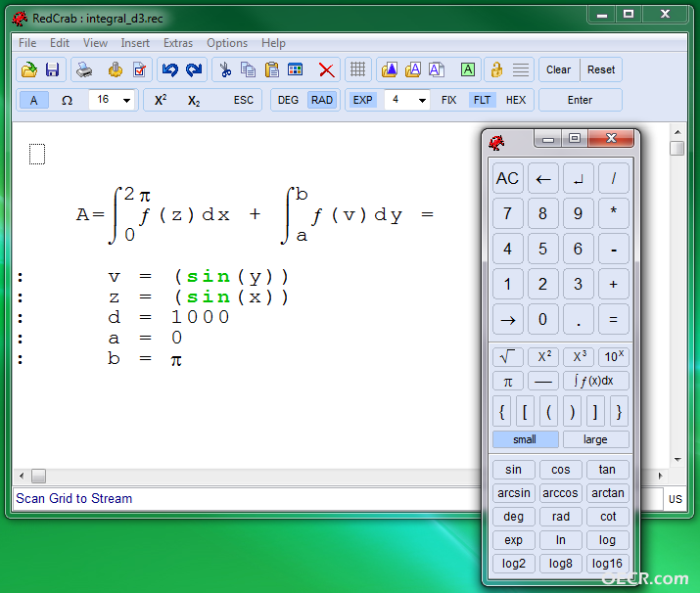Screen dimensions: 700x593
Task: Insert integral with the ∫f(x)dx key
Action: tap(595, 381)
